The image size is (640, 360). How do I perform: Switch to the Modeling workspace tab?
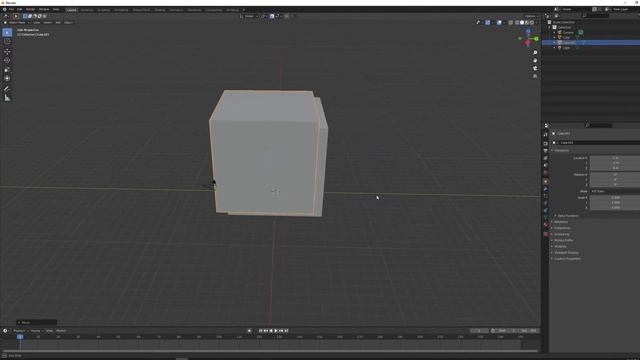point(87,10)
